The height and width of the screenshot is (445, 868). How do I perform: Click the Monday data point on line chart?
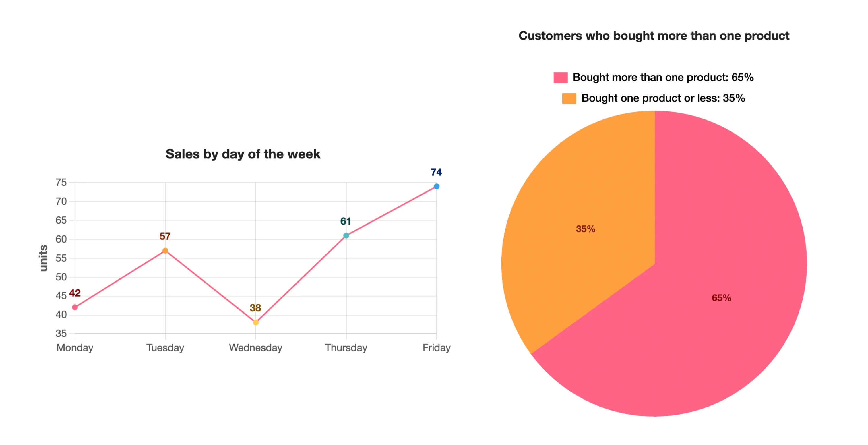[75, 307]
